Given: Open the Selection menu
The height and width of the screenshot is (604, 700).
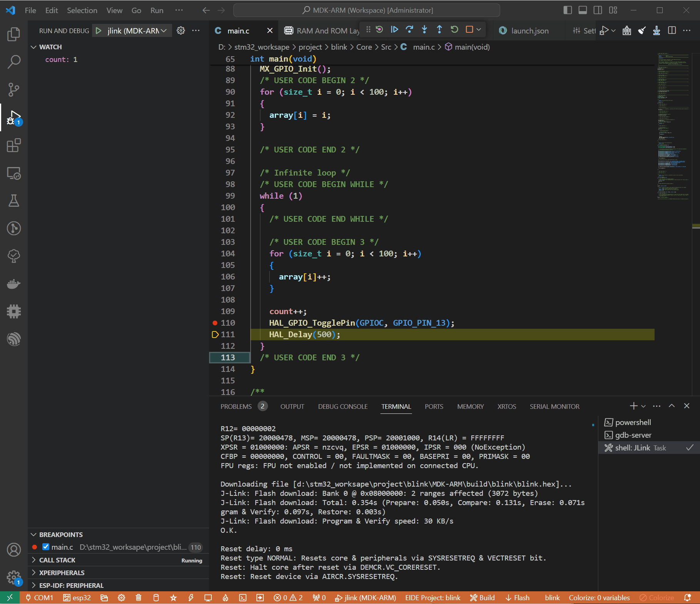Looking at the screenshot, I should (x=82, y=10).
